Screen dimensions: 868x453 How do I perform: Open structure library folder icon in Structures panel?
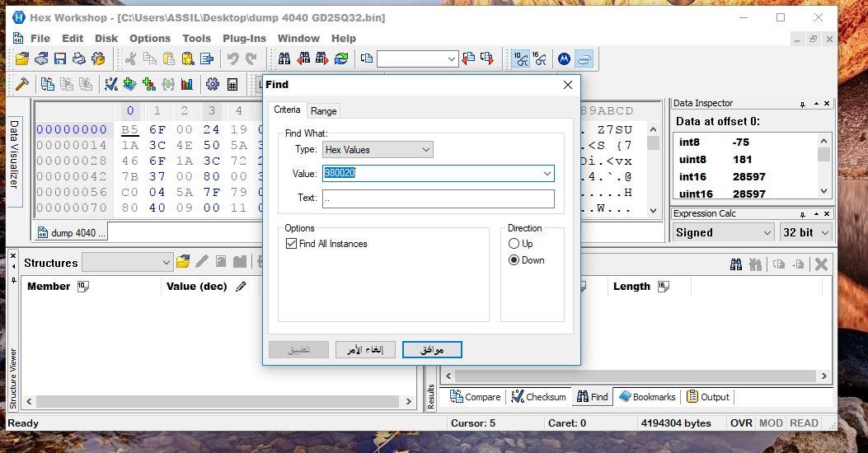pyautogui.click(x=183, y=262)
